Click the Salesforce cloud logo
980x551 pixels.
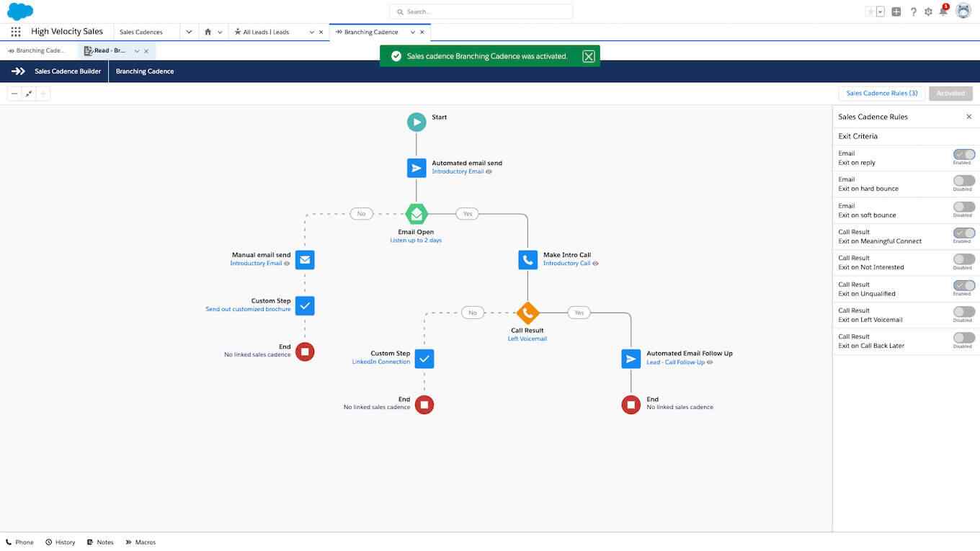pyautogui.click(x=20, y=11)
